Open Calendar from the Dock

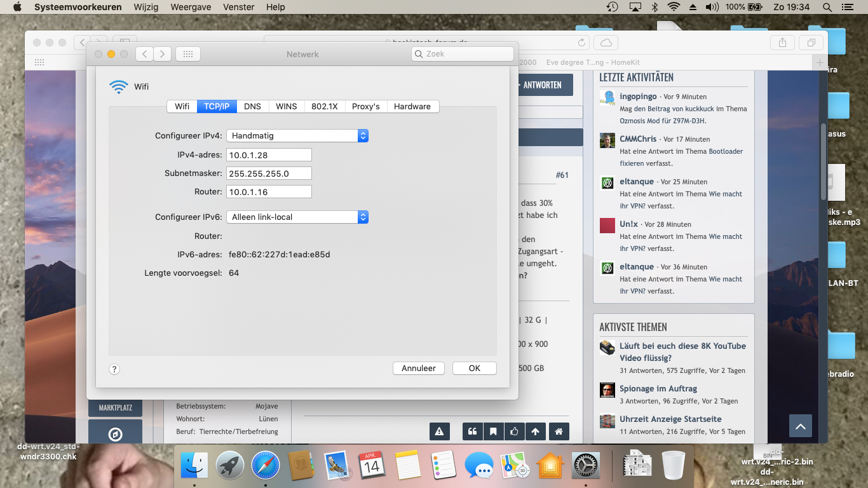point(372,466)
